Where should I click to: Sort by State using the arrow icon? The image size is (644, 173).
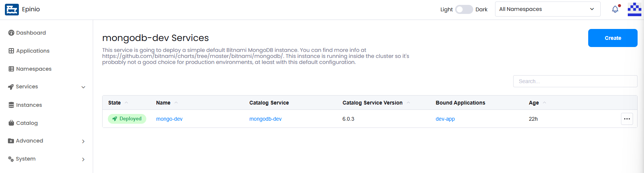pos(126,103)
